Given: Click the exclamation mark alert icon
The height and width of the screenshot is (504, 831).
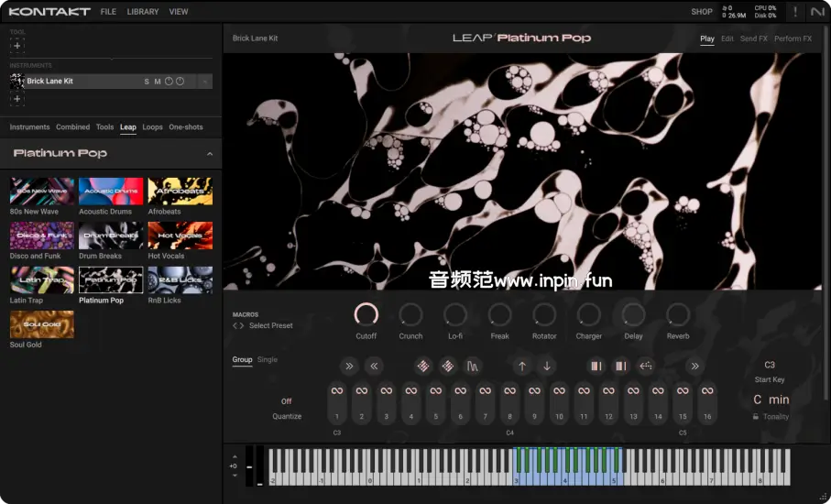Looking at the screenshot, I should [x=794, y=12].
